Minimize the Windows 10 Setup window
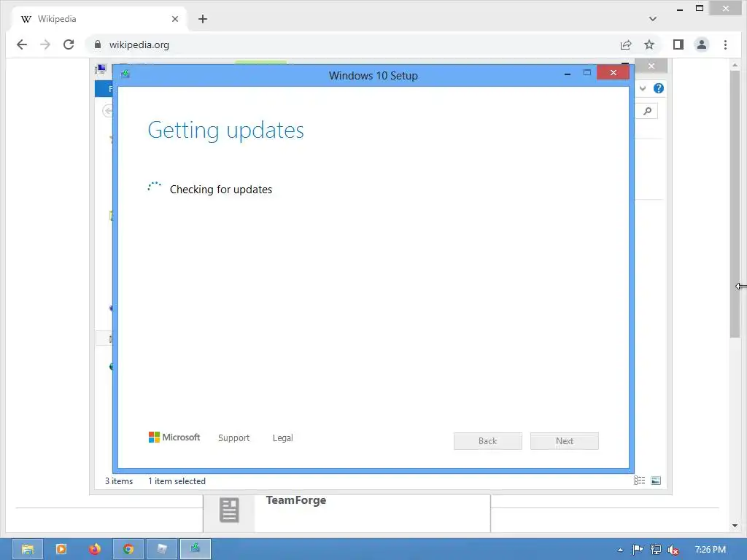Viewport: 747px width, 560px height. pos(568,74)
